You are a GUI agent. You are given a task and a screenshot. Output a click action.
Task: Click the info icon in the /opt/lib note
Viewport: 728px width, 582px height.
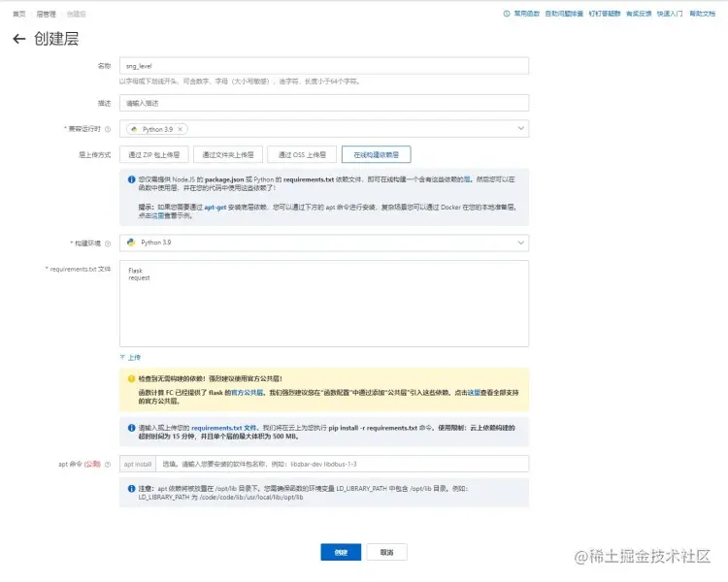(x=131, y=489)
